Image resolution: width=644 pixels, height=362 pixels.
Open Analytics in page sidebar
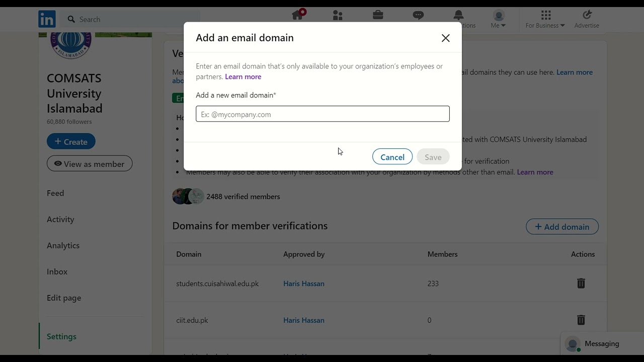[63, 245]
